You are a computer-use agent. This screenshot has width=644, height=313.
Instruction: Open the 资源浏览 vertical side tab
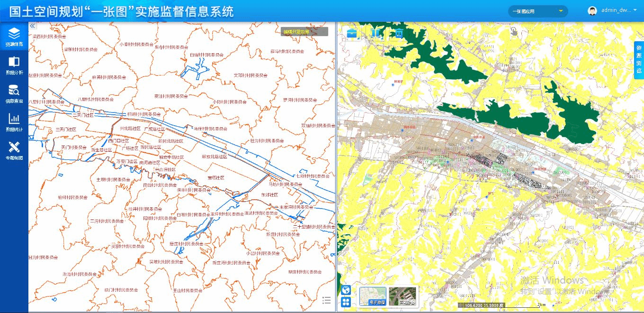click(638, 60)
